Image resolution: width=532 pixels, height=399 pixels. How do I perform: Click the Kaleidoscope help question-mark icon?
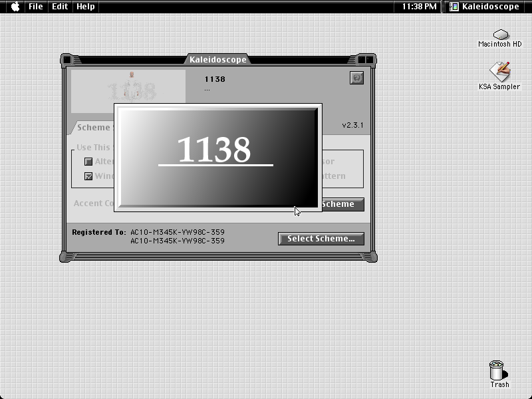point(356,78)
